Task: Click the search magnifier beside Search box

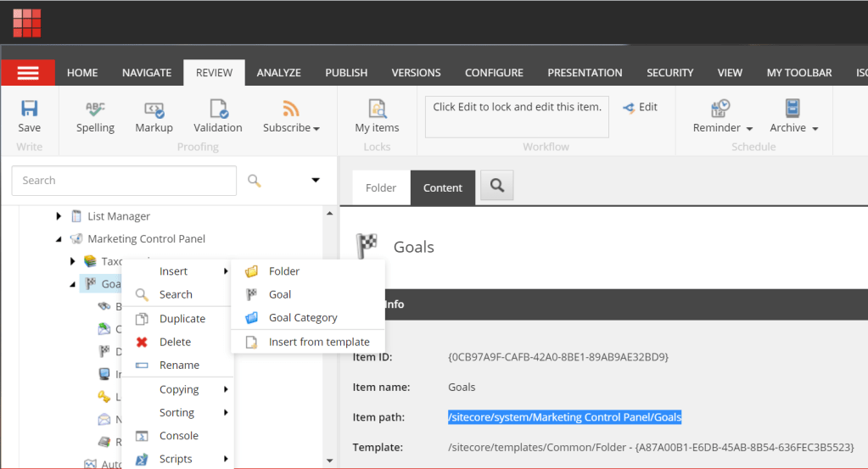Action: pyautogui.click(x=254, y=181)
